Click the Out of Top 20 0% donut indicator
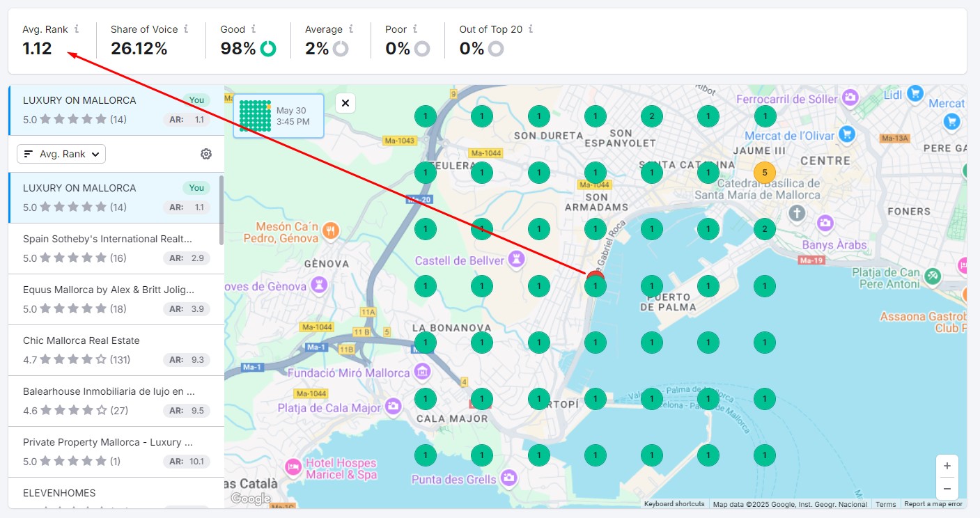Viewport: 980px width, 518px height. tap(496, 49)
